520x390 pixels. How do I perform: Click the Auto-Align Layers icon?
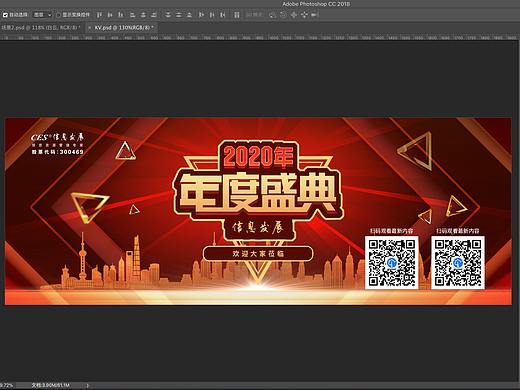point(237,15)
